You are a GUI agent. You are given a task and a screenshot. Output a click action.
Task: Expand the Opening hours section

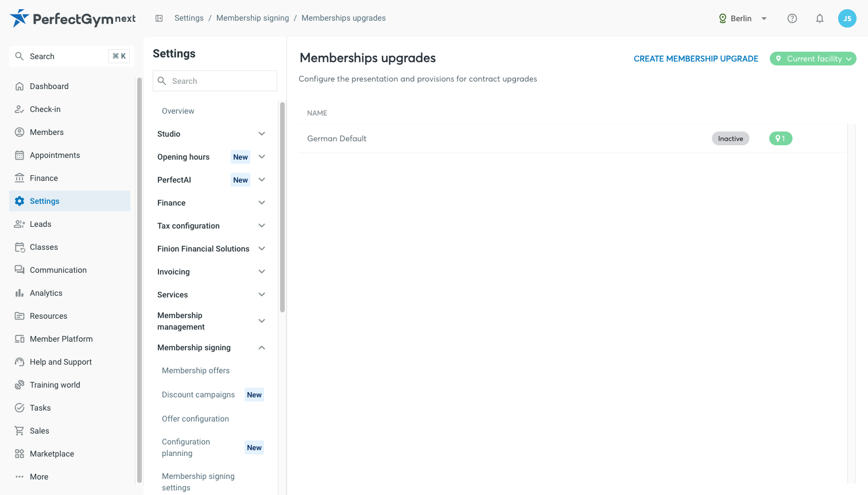click(262, 157)
